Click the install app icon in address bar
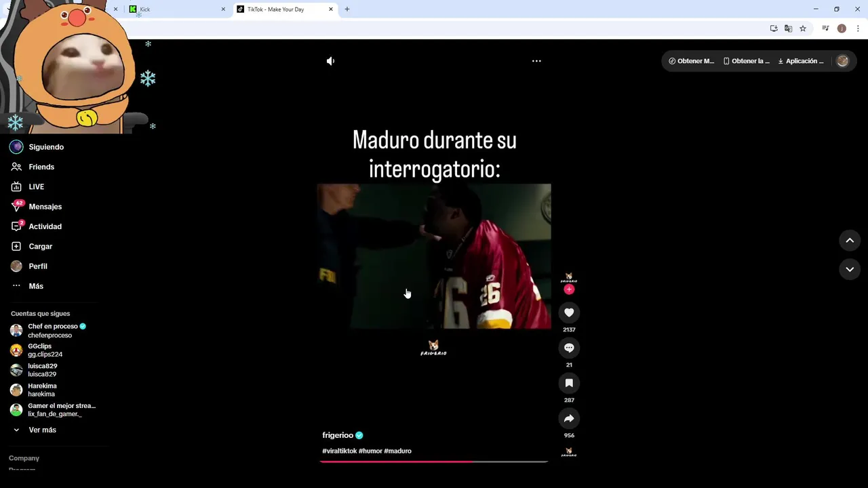The width and height of the screenshot is (868, 488). tap(774, 28)
